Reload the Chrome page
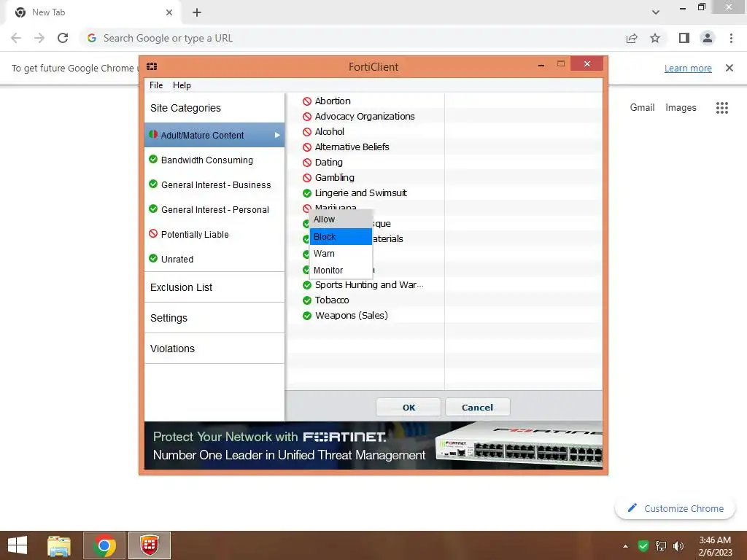 pos(63,38)
